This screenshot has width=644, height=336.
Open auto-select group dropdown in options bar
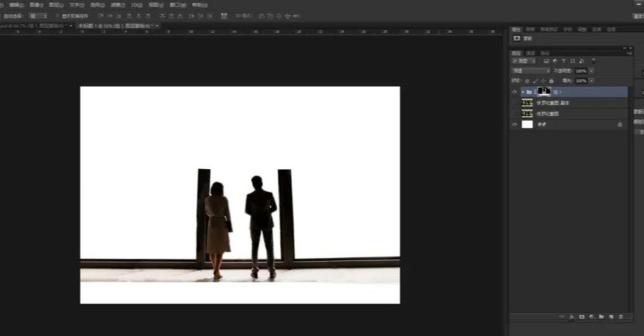[38, 16]
